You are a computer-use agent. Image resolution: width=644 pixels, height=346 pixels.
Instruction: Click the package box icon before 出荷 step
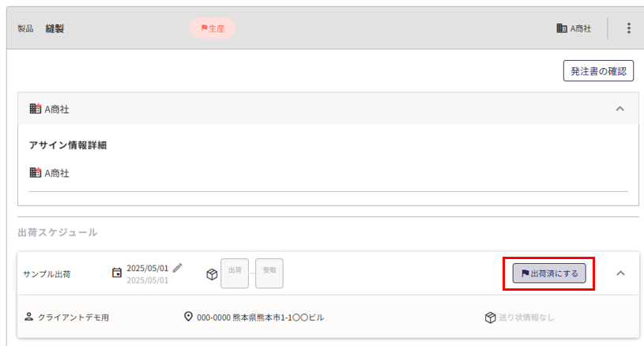click(212, 274)
